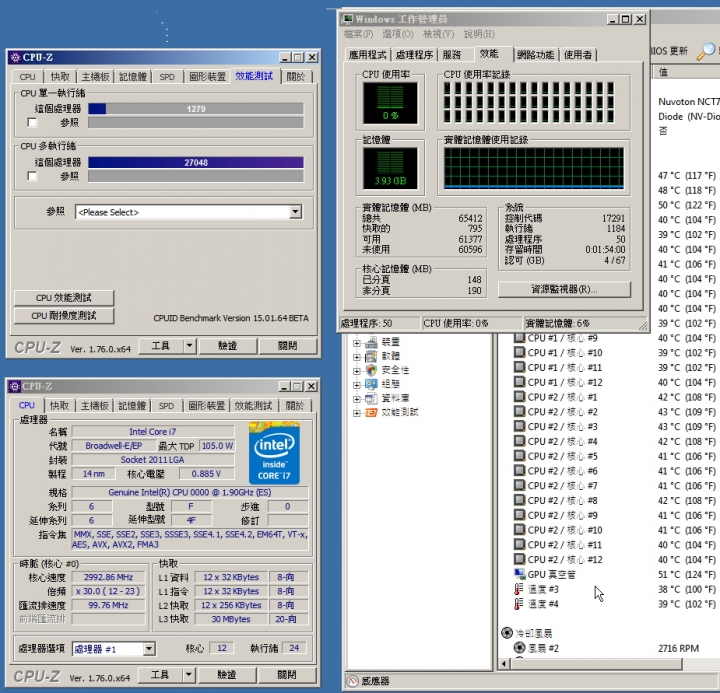Click the title icon of lower CPU-Z window
This screenshot has width=720, height=693.
coord(15,386)
